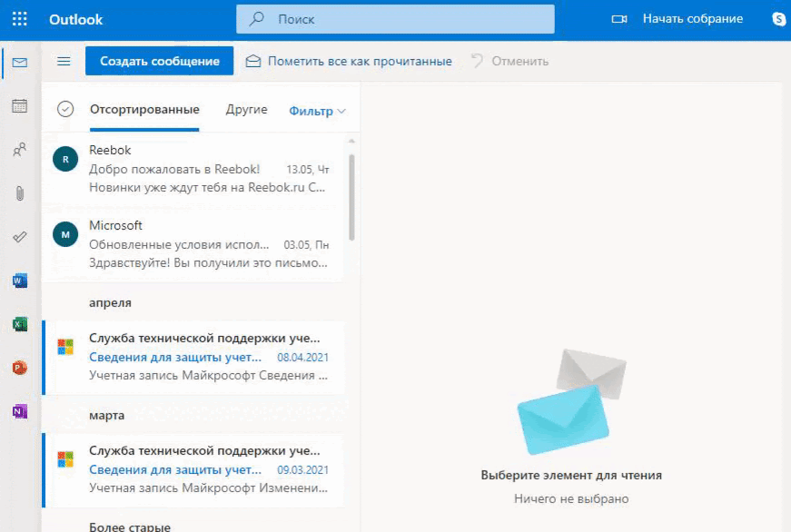The image size is (791, 532).
Task: Open Сведения для защиты message dated 09.03.2021
Action: [193, 469]
